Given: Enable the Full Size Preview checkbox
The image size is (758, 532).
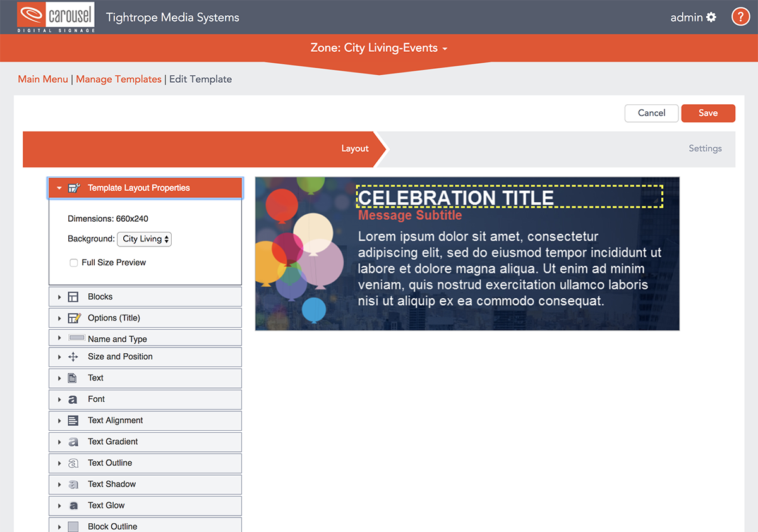Looking at the screenshot, I should pyautogui.click(x=74, y=263).
